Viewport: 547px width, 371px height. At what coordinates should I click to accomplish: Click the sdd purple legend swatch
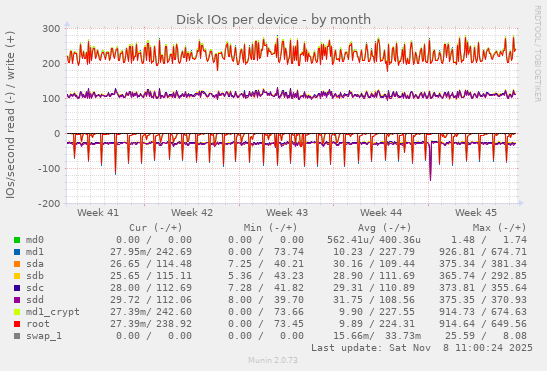point(17,300)
